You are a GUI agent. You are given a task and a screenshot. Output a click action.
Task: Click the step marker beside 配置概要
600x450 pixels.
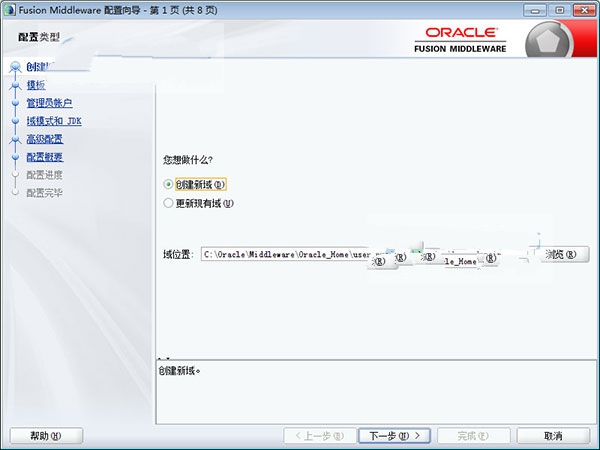point(15,157)
